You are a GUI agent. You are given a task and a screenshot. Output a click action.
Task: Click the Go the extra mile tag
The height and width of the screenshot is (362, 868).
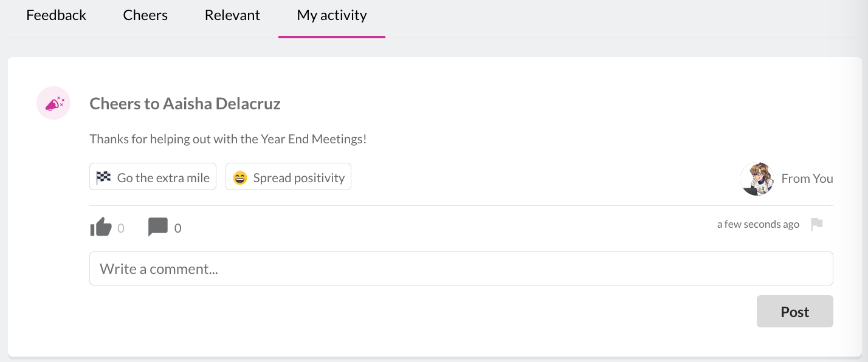[x=153, y=177]
